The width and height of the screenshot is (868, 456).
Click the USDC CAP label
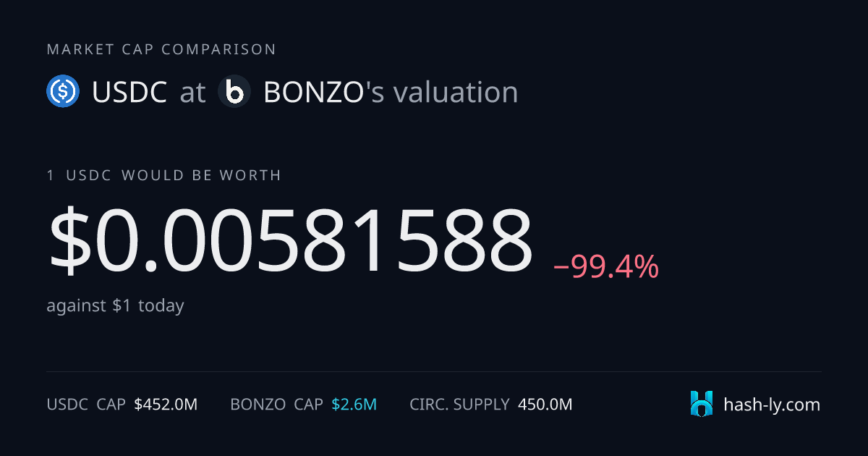[86, 405]
